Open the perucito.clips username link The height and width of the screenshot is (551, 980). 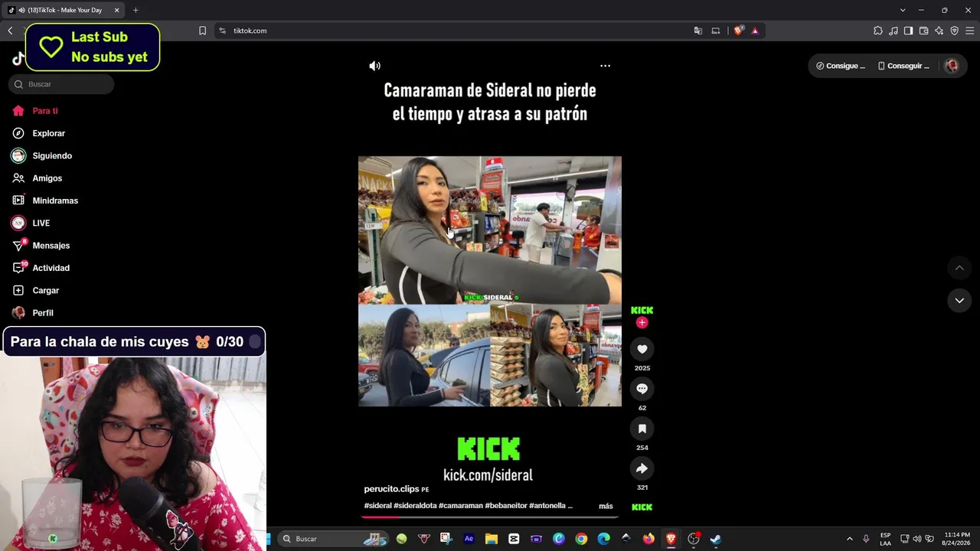[x=391, y=489]
